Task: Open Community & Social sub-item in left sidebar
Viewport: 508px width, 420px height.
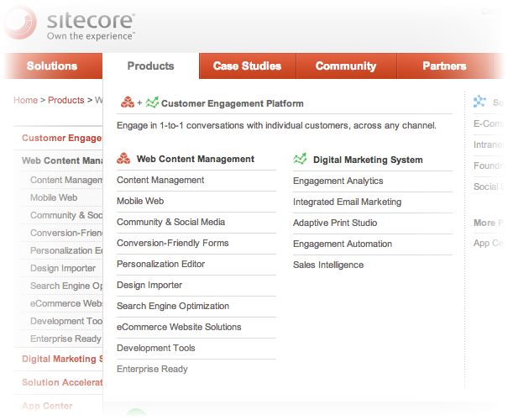Action: [x=66, y=215]
